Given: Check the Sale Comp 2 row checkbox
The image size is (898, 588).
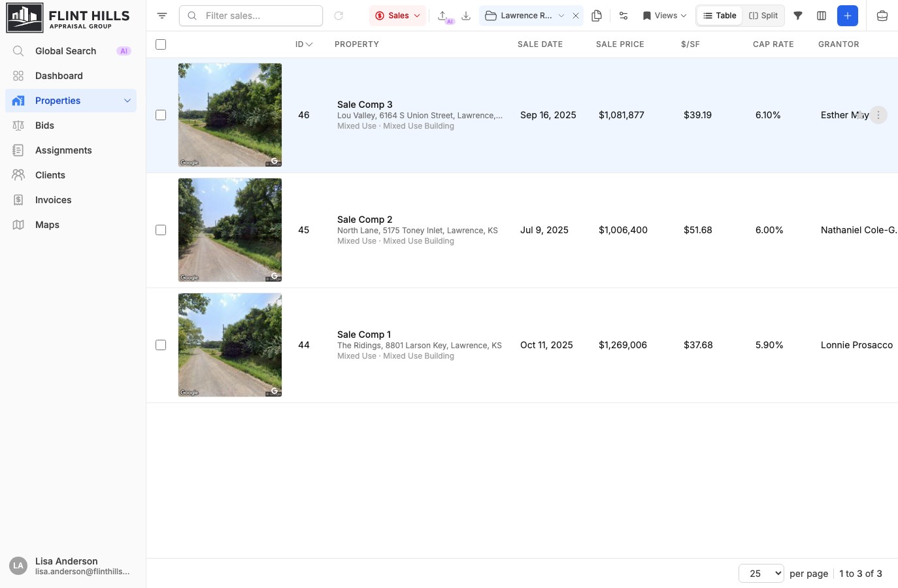Looking at the screenshot, I should [x=161, y=230].
